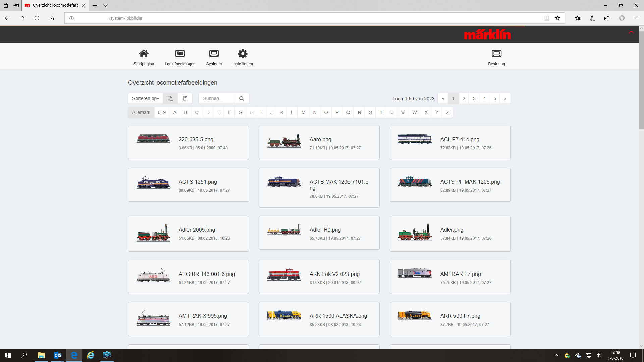Add page to favorites star
This screenshot has width=644, height=362.
[557, 18]
